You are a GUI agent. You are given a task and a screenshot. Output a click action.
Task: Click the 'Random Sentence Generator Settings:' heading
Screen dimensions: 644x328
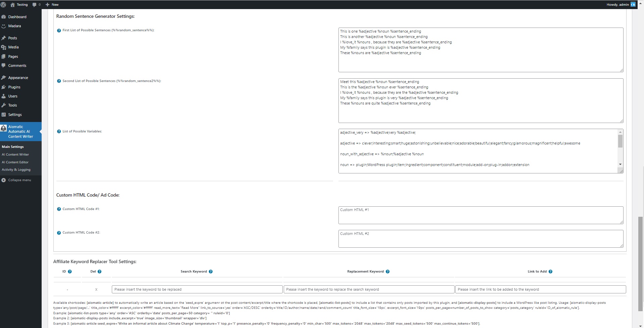pyautogui.click(x=95, y=16)
